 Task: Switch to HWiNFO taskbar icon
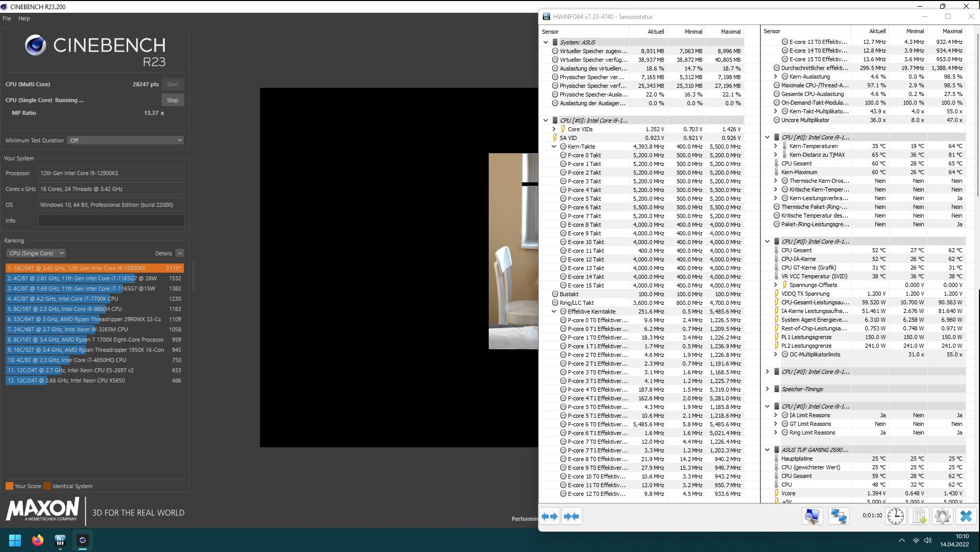(60, 540)
